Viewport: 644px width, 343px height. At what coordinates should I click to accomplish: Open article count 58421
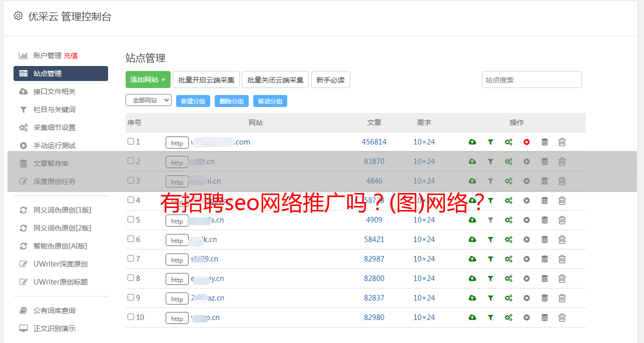pos(374,239)
